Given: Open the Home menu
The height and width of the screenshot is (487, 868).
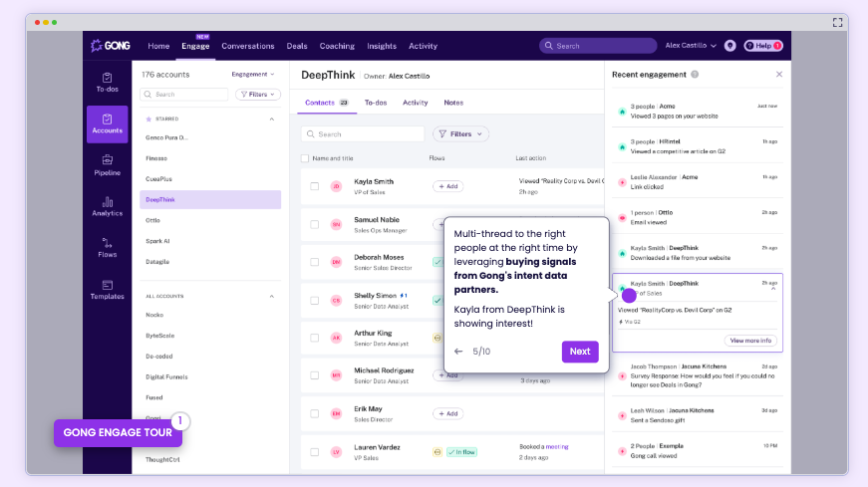Looking at the screenshot, I should [x=158, y=46].
